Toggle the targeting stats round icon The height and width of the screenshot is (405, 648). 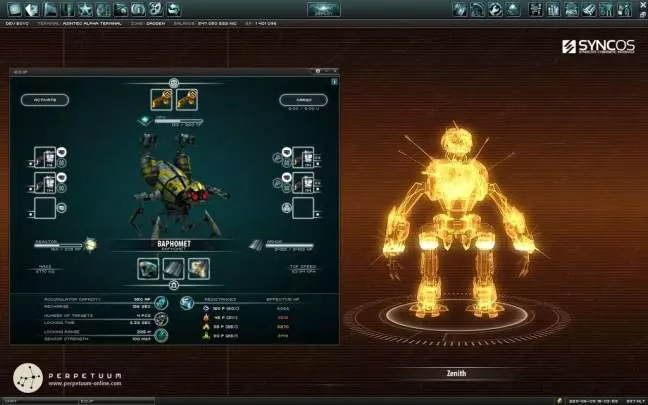coord(161,319)
